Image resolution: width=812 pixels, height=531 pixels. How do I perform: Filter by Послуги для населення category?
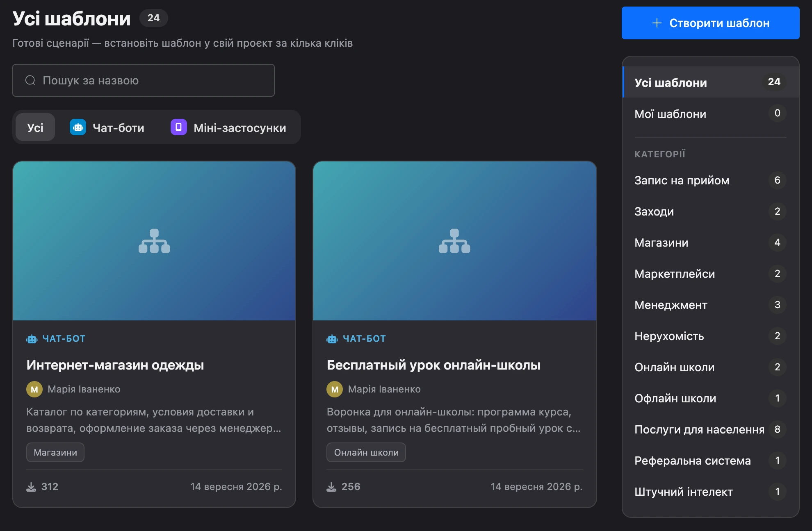(710, 429)
